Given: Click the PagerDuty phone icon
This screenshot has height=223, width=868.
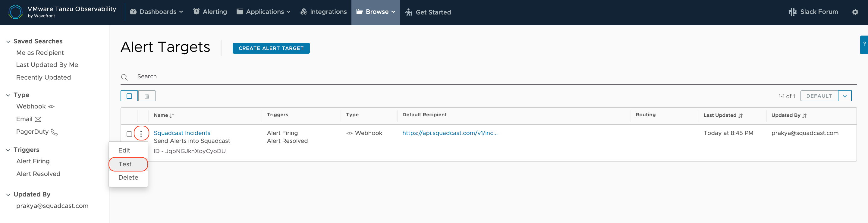Looking at the screenshot, I should click(54, 132).
